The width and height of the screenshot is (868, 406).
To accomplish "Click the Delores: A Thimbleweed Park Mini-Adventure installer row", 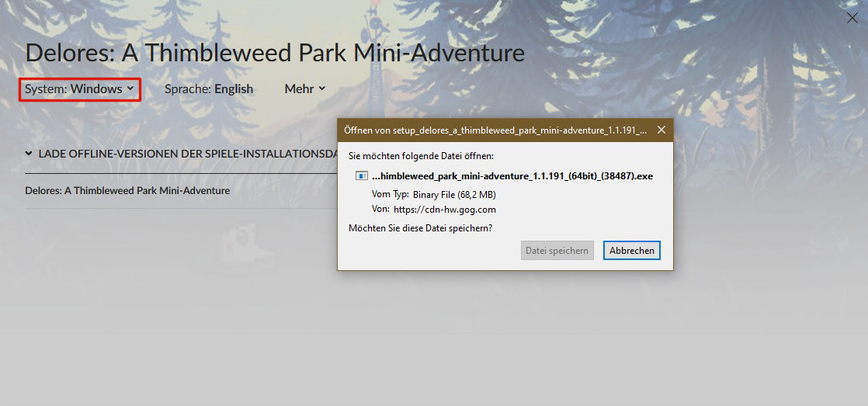I will pos(181,191).
